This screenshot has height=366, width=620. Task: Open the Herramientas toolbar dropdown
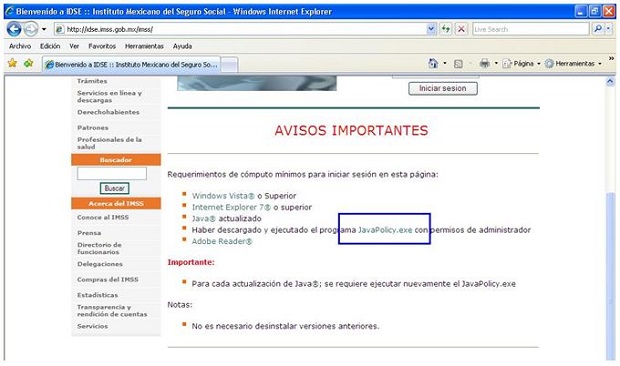573,63
